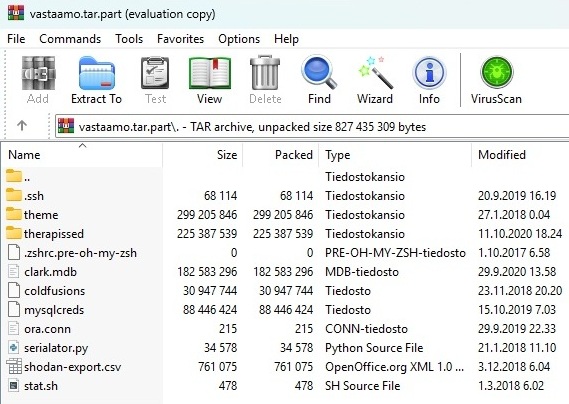569x404 pixels.
Task: Sort by the Type column header
Action: pos(395,155)
